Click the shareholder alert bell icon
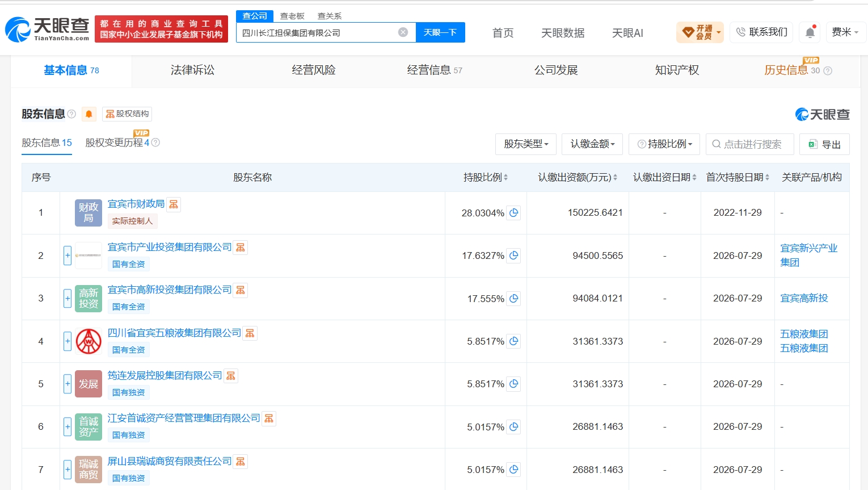868x490 pixels. [89, 114]
